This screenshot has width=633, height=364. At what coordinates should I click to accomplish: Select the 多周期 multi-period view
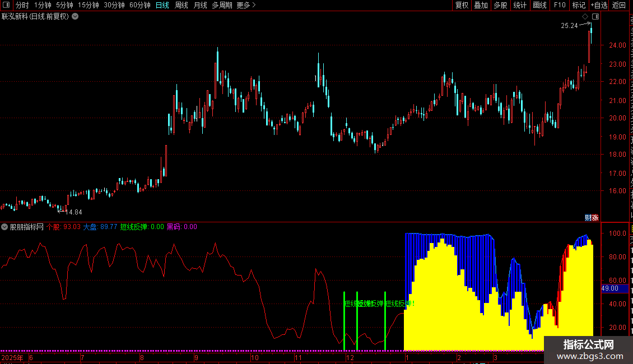coord(222,5)
